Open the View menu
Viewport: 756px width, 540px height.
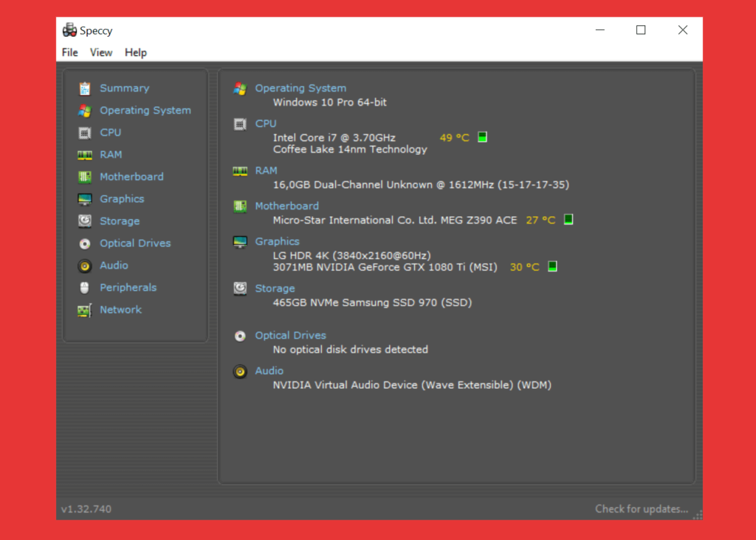point(101,52)
